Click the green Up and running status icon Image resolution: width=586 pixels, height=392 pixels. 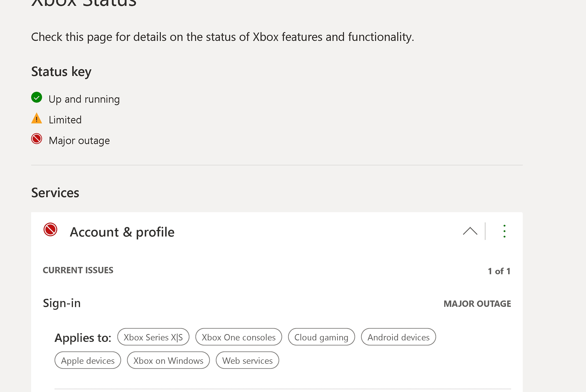[x=37, y=98]
